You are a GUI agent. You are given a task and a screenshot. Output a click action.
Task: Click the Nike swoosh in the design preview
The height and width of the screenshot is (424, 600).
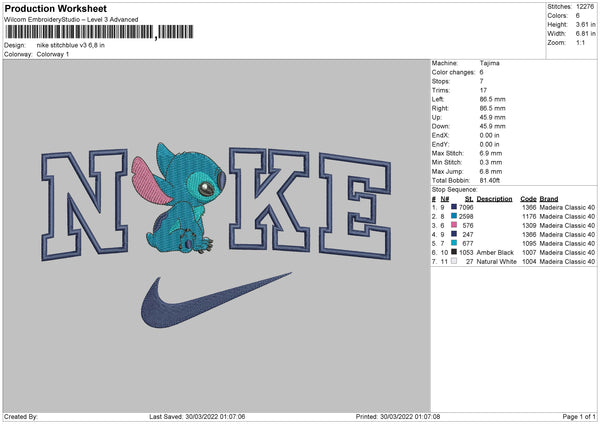tap(216, 300)
